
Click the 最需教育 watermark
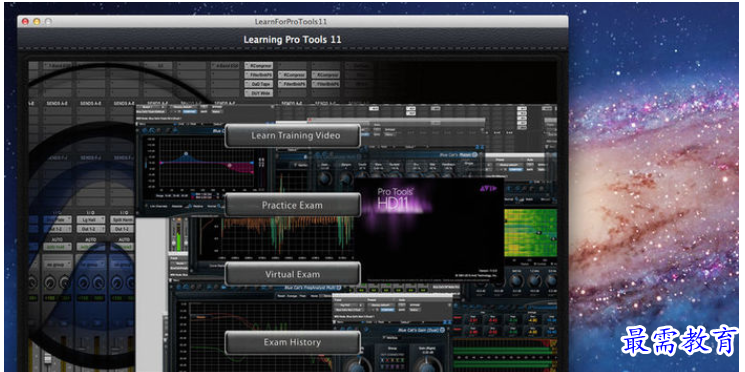(x=679, y=340)
